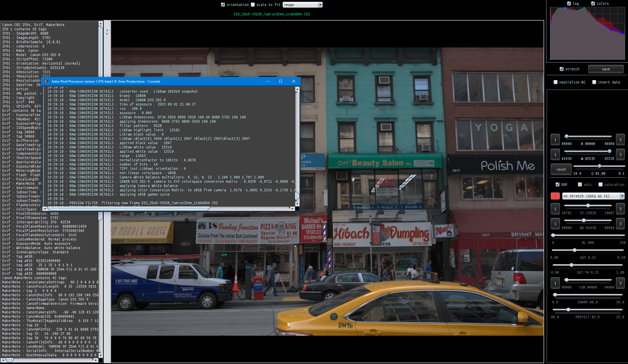Click the save button
This screenshot has width=628, height=364.
click(606, 69)
